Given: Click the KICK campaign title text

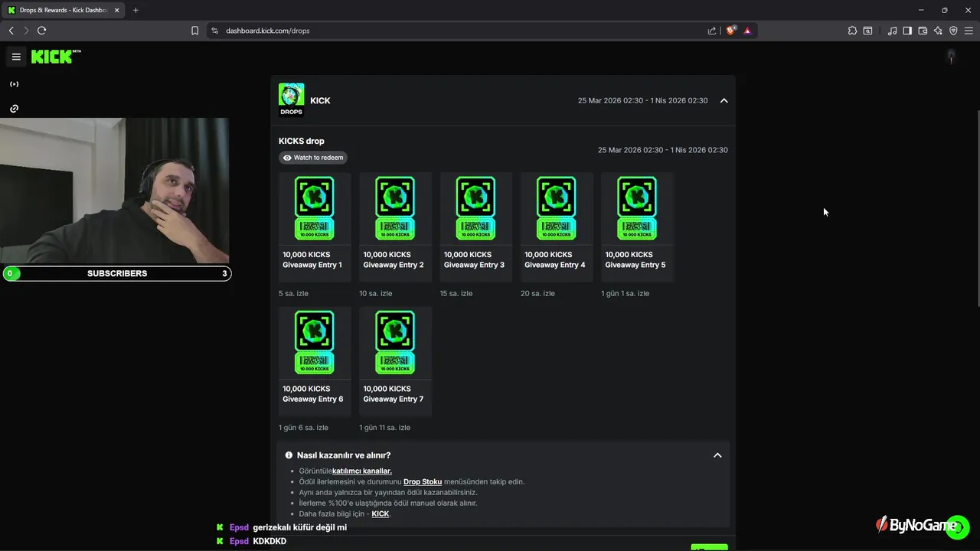Looking at the screenshot, I should coord(320,100).
